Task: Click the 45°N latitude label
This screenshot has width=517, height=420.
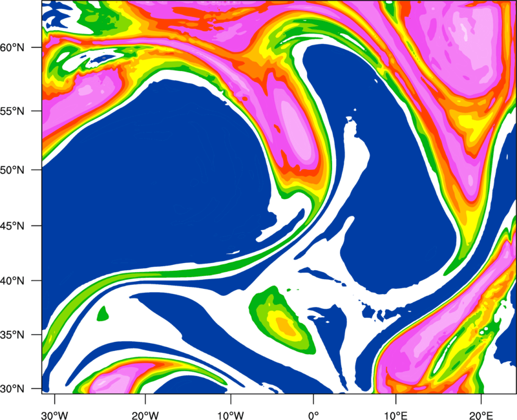Action: [12, 226]
